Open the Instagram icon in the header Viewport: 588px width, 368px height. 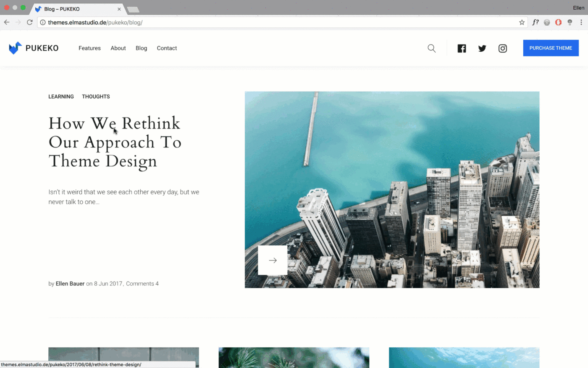(x=502, y=48)
